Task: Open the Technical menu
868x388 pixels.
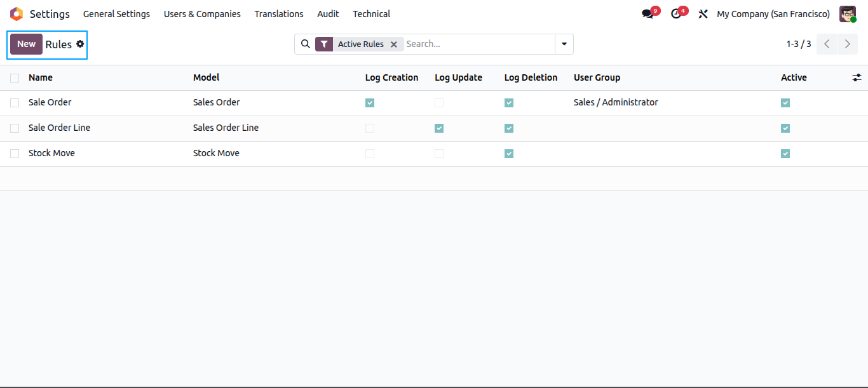Action: click(x=372, y=14)
